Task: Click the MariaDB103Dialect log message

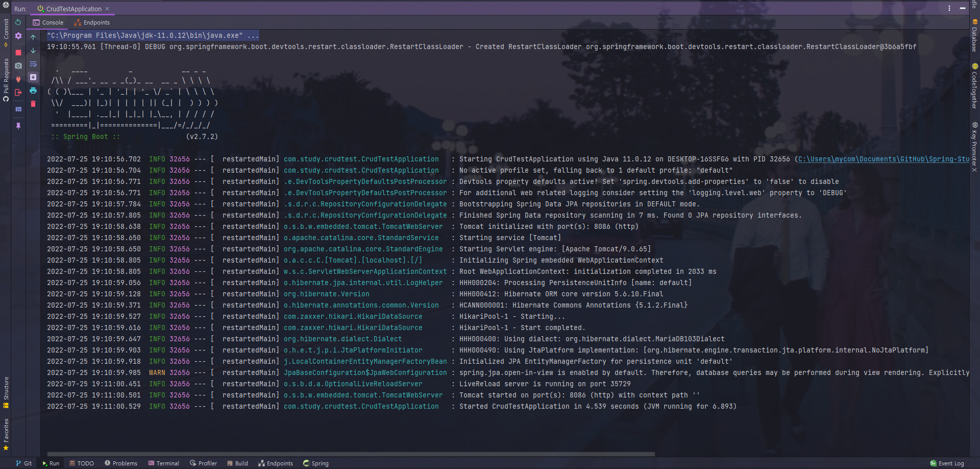Action: click(x=592, y=339)
